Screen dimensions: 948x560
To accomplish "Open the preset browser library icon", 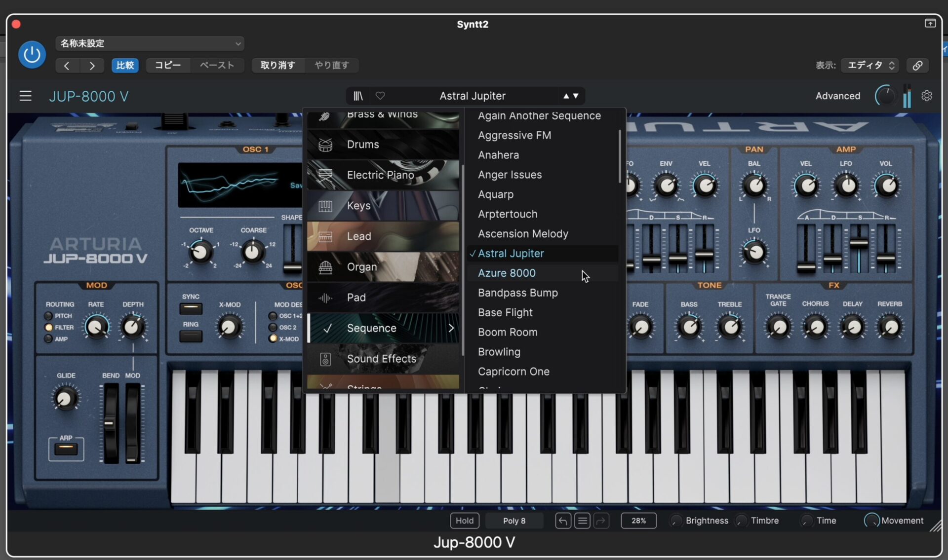I will 358,96.
